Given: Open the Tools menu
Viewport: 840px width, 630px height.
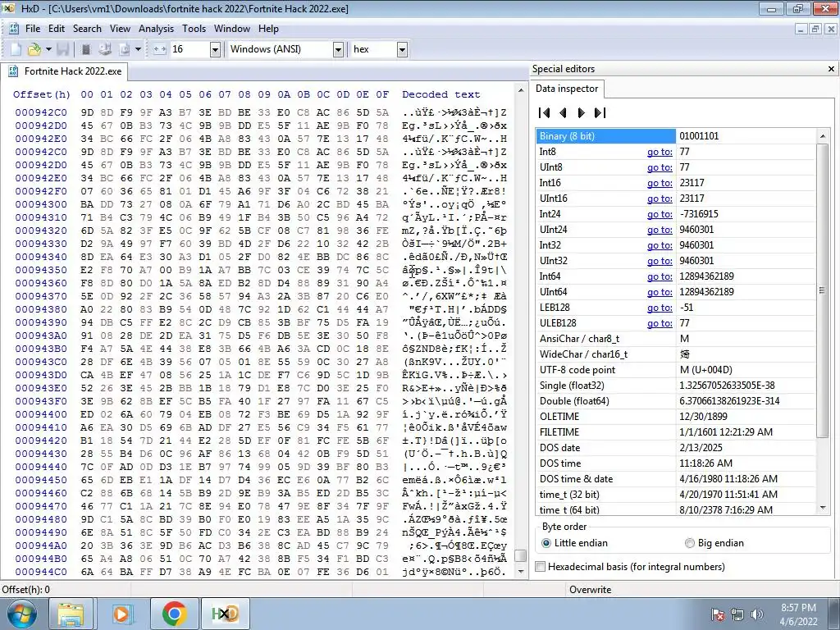Looking at the screenshot, I should [194, 29].
